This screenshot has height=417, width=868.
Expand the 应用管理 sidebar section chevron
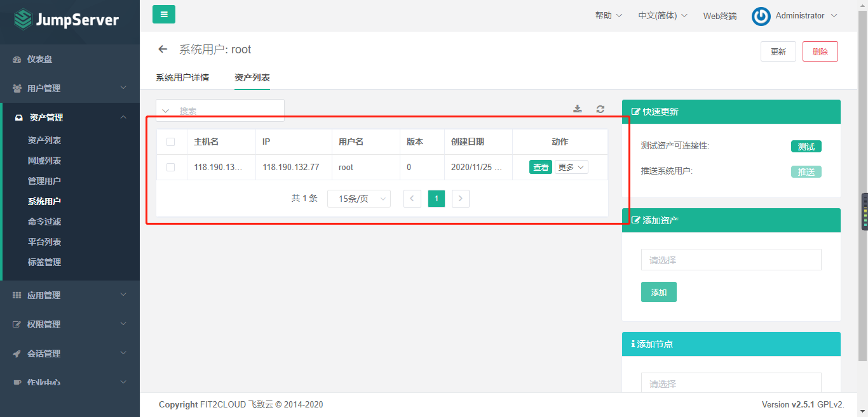(x=123, y=295)
